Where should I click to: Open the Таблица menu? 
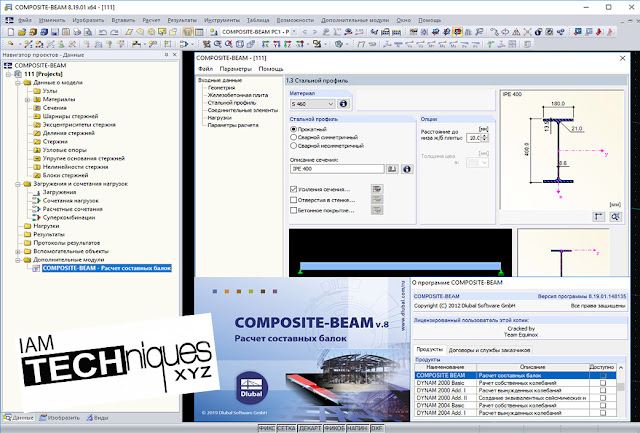point(258,20)
